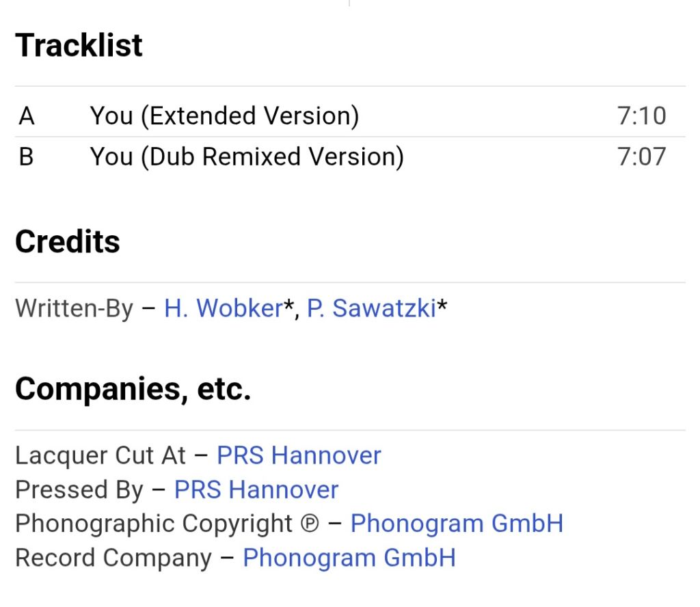This screenshot has width=700, height=607.
Task: Select track You (Dub Remixed Version)
Action: click(247, 157)
